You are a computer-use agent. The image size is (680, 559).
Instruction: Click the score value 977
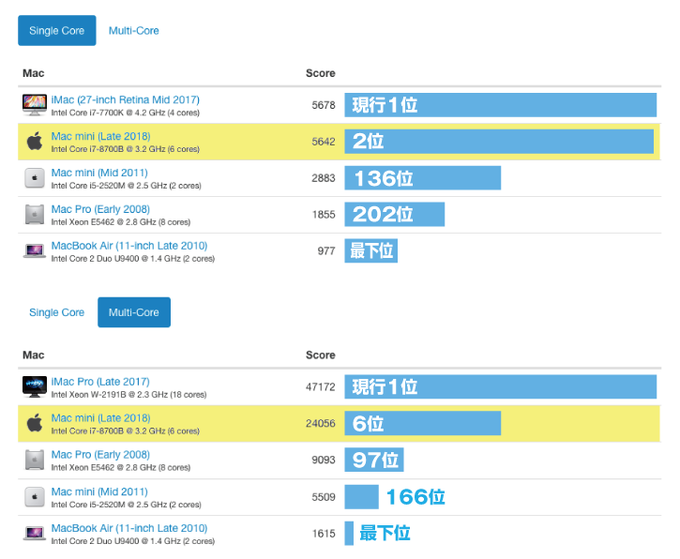[x=327, y=251]
